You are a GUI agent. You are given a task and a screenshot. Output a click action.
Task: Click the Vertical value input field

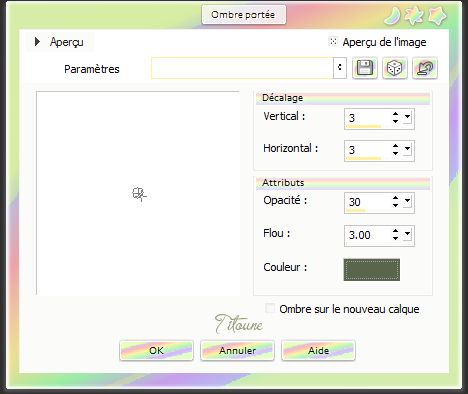[368, 118]
